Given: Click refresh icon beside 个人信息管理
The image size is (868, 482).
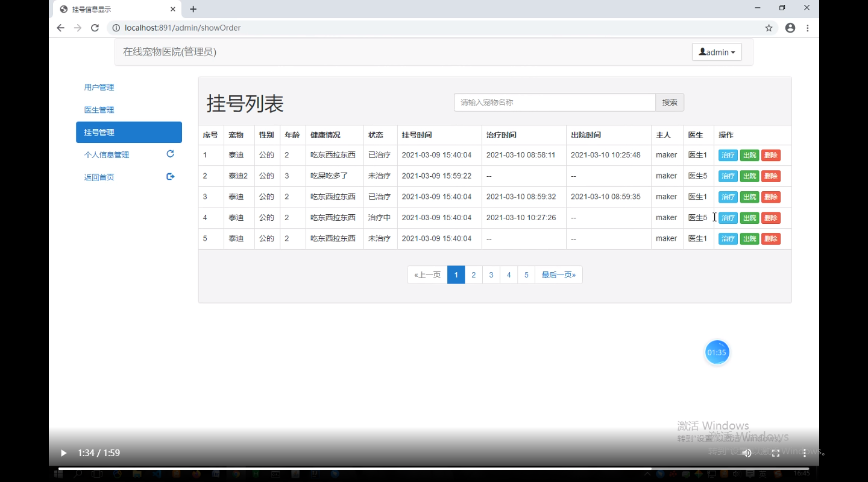Looking at the screenshot, I should coord(170,154).
